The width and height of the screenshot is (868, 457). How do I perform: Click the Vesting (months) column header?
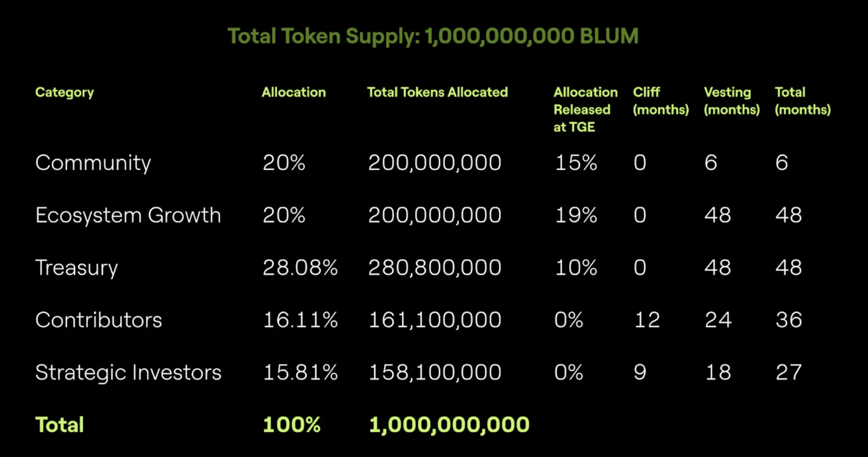(731, 101)
